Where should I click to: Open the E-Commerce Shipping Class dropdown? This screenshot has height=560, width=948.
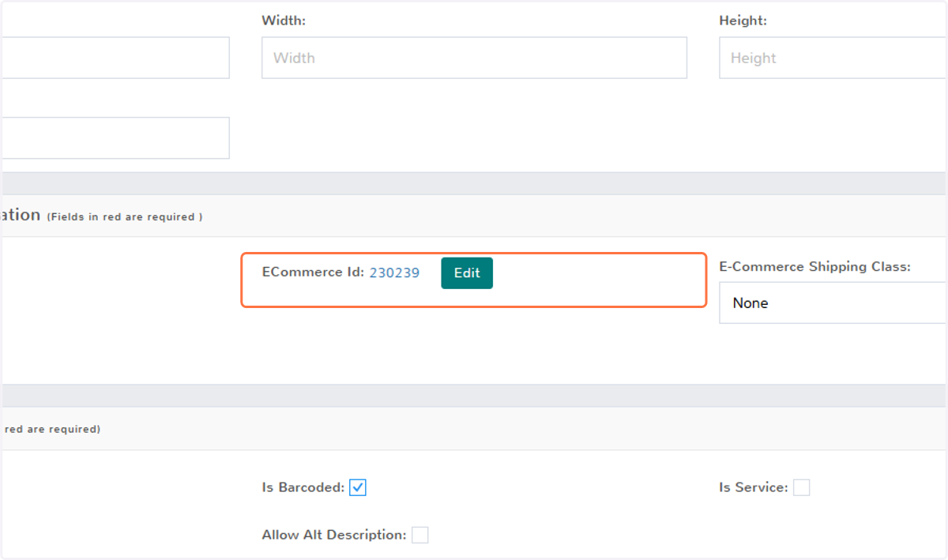pos(833,303)
